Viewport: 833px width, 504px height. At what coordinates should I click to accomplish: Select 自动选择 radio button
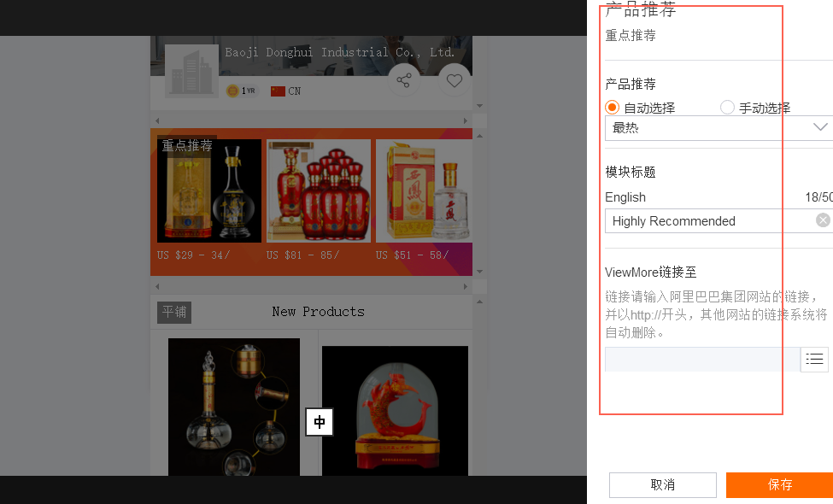pyautogui.click(x=612, y=108)
